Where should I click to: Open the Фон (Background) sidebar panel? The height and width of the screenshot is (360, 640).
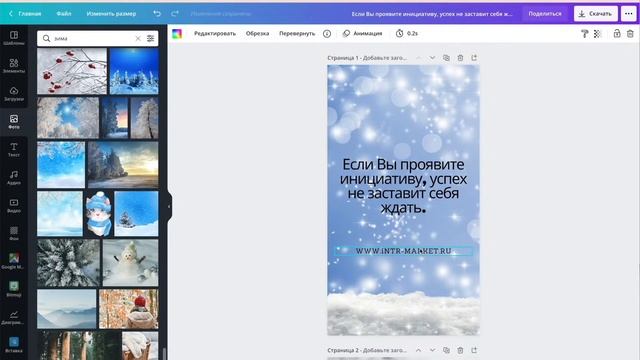13,233
